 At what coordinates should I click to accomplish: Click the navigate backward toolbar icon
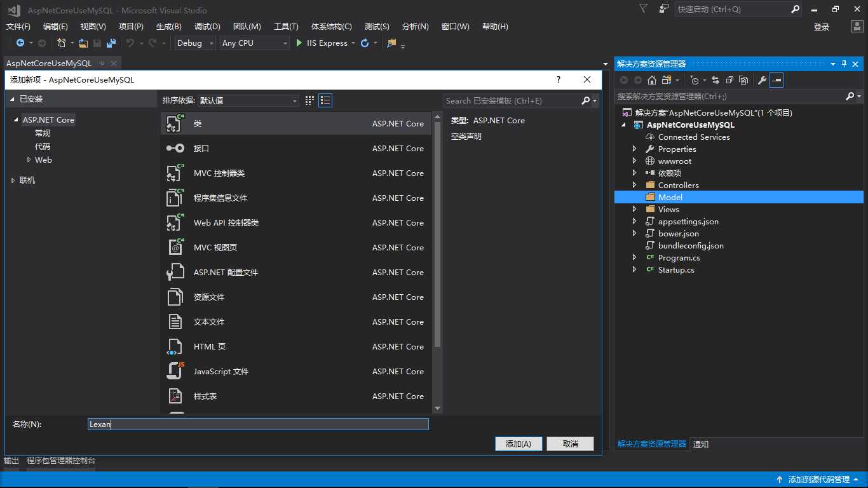coord(20,43)
